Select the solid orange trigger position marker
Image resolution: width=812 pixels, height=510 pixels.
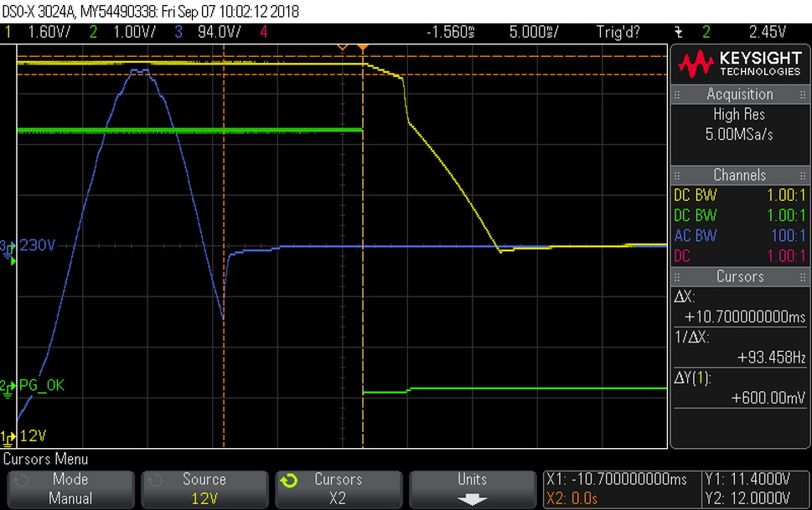pos(363,48)
